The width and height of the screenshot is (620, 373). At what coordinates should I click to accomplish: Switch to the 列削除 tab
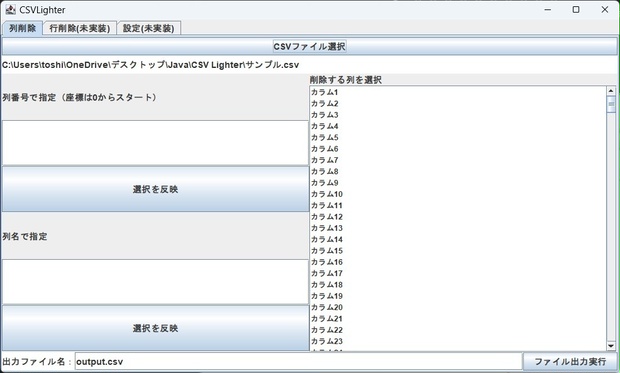click(23, 28)
